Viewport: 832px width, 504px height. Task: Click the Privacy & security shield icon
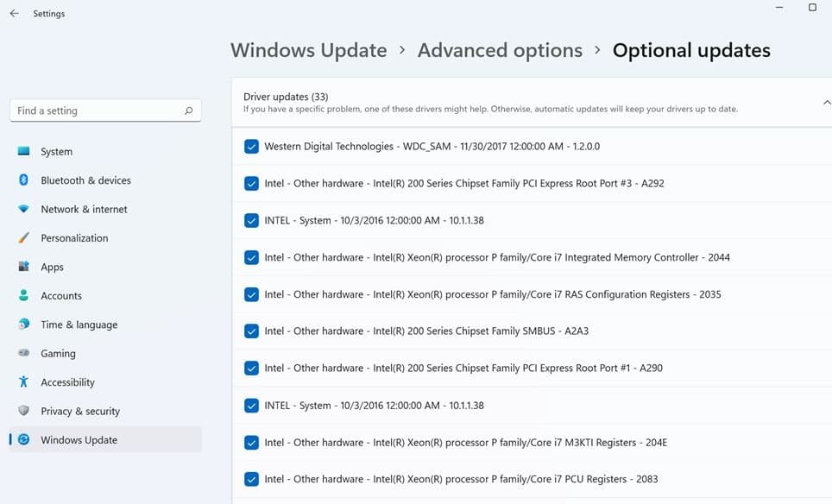pos(24,412)
